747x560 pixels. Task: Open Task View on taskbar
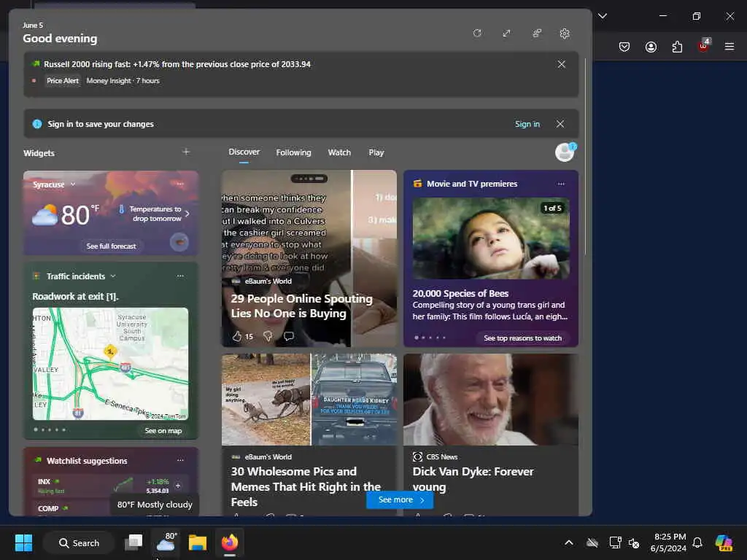point(133,542)
